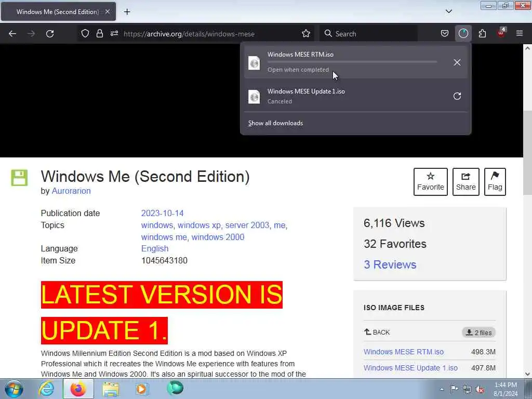
Task: Go back to previous page
Action: (x=12, y=34)
